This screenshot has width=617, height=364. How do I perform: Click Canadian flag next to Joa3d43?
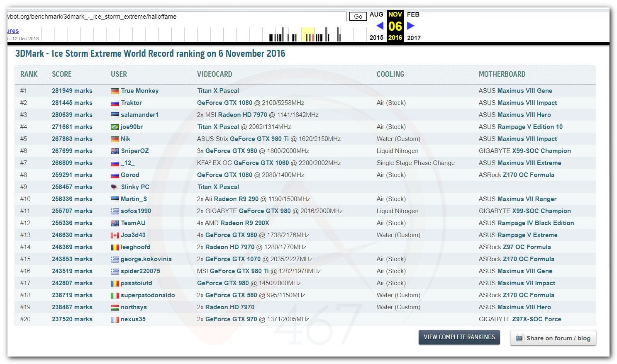(x=115, y=235)
